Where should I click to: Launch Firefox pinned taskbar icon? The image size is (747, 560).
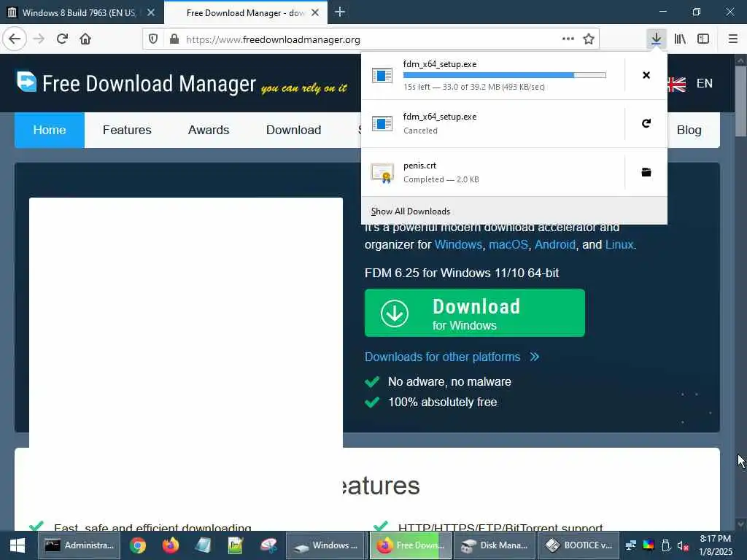(x=170, y=545)
